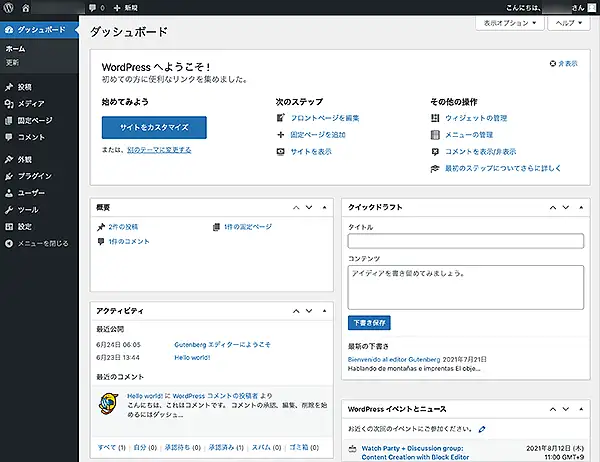Image resolution: width=600 pixels, height=462 pixels.
Task: Click 下書き保存 button
Action: coord(369,323)
